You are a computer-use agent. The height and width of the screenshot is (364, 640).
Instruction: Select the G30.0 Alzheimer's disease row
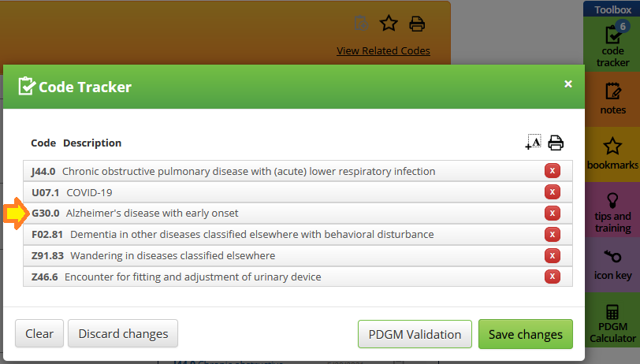tap(298, 213)
